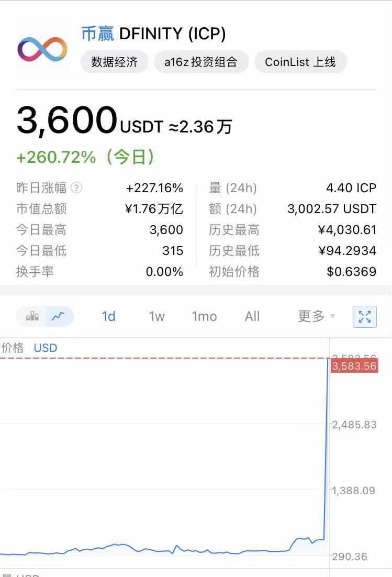Image resolution: width=392 pixels, height=577 pixels.
Task: Open the 币赢 exchange link
Action: click(x=97, y=34)
